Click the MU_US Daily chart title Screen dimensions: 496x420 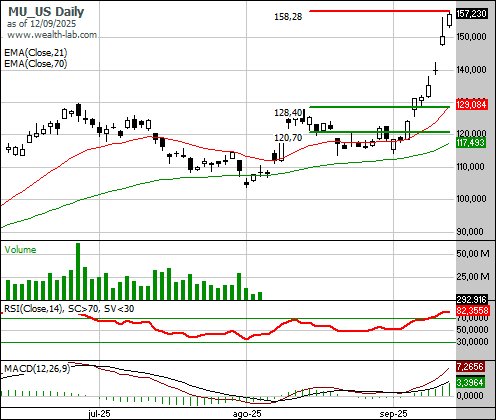click(46, 12)
